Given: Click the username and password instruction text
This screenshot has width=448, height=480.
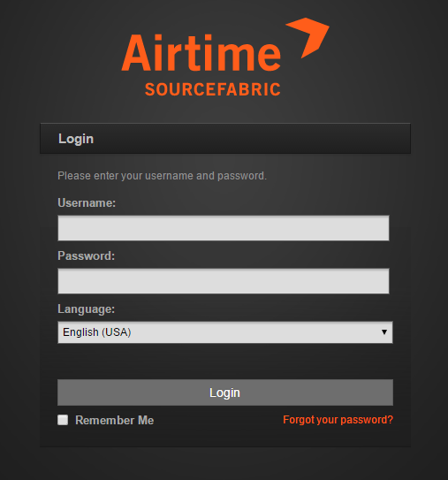Looking at the screenshot, I should 163,176.
